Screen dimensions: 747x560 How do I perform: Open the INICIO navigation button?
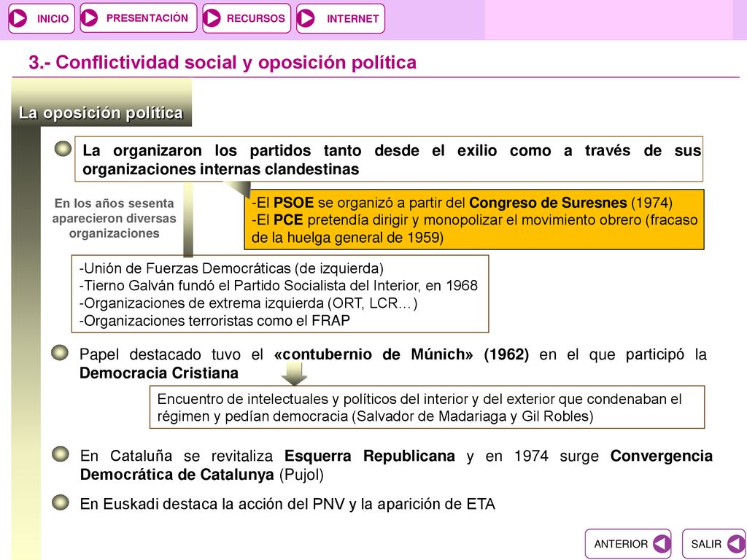pos(42,18)
